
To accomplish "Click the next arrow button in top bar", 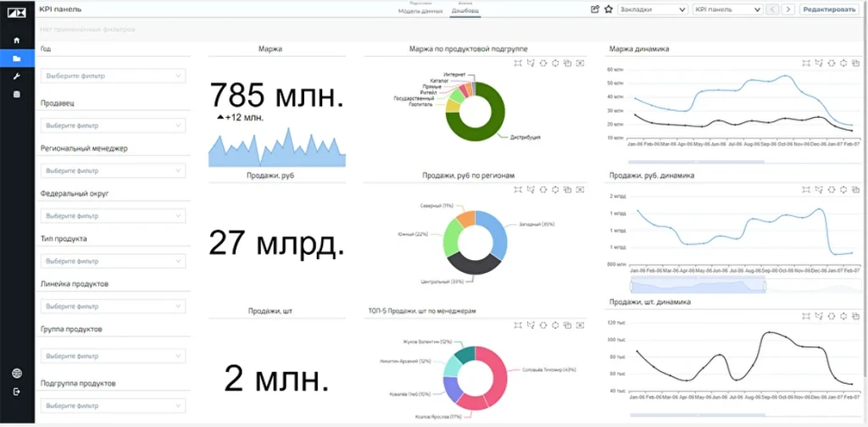I will tap(788, 9).
